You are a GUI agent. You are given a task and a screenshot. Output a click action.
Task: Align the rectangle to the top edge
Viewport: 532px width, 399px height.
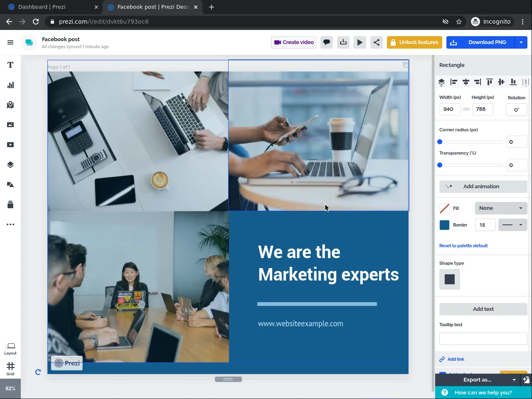coord(490,82)
